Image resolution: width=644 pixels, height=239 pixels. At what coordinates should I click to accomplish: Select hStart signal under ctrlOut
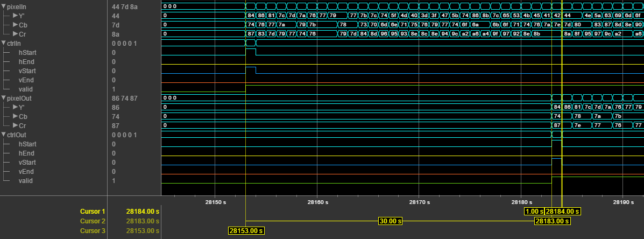coord(27,144)
